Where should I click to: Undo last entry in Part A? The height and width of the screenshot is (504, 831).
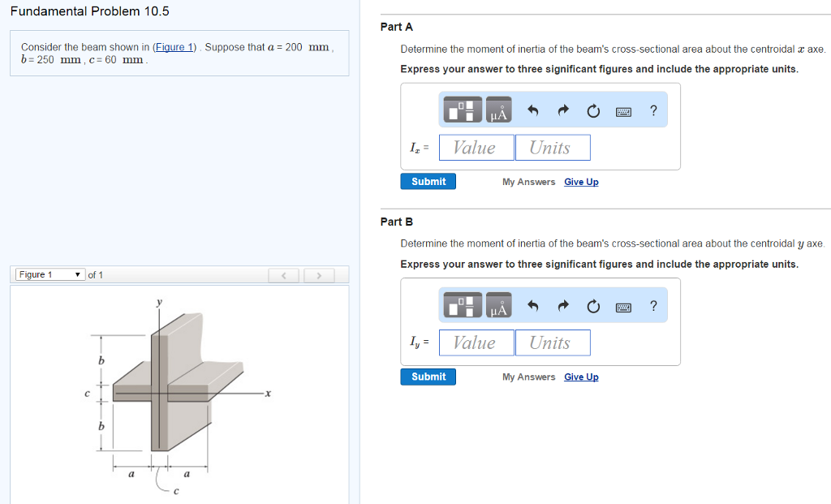(532, 110)
